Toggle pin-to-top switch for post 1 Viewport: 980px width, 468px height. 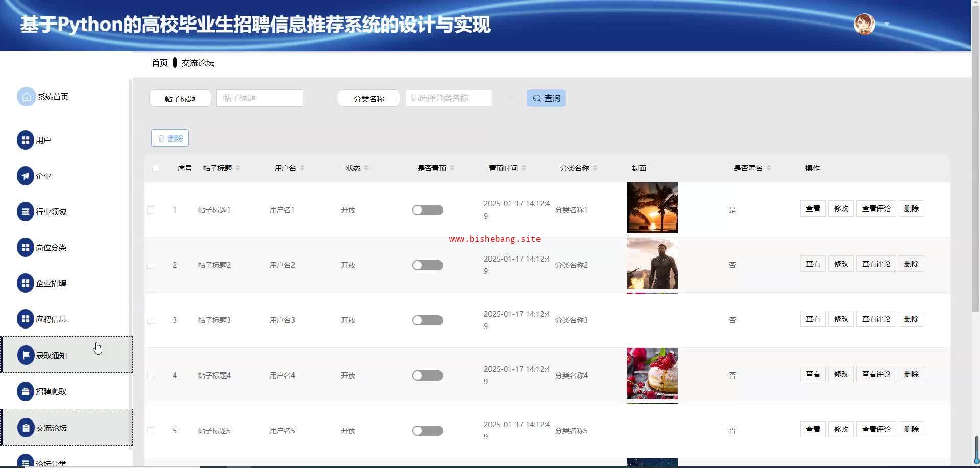(x=427, y=210)
